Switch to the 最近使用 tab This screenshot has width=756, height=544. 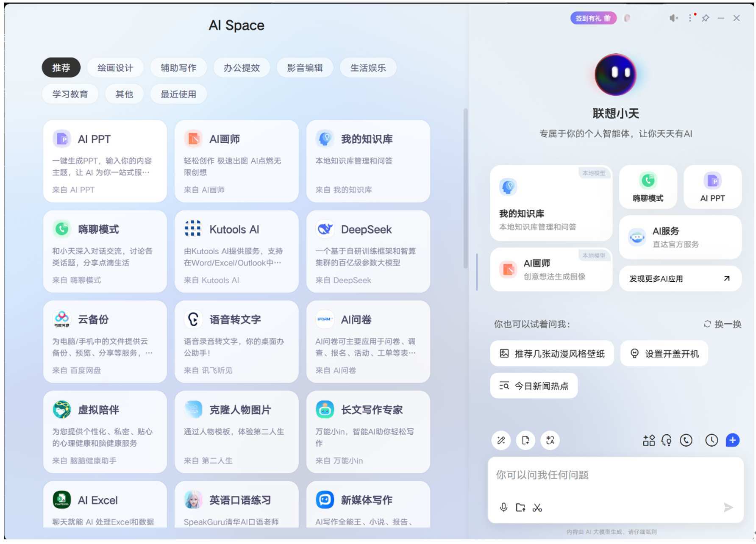click(x=178, y=94)
